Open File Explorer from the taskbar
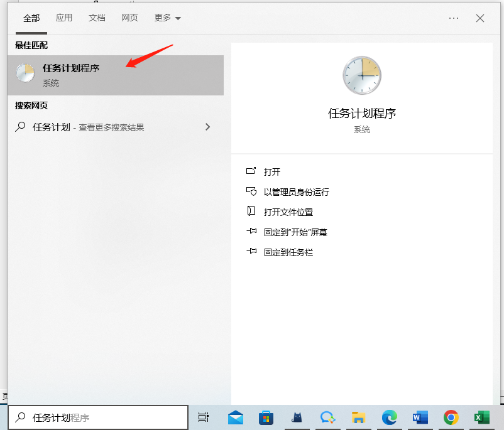This screenshot has width=504, height=430. pyautogui.click(x=358, y=417)
